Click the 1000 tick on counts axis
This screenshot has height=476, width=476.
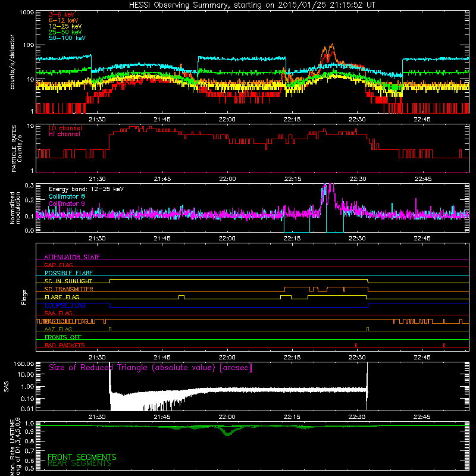[x=26, y=12]
